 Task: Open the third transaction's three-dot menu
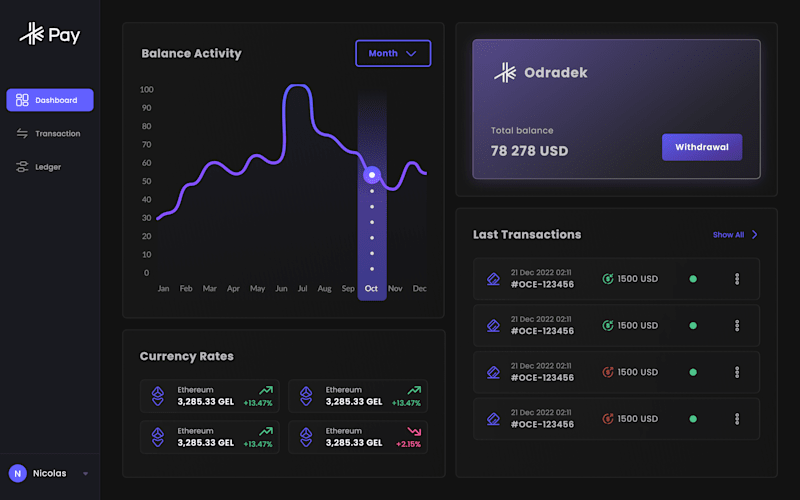click(737, 372)
